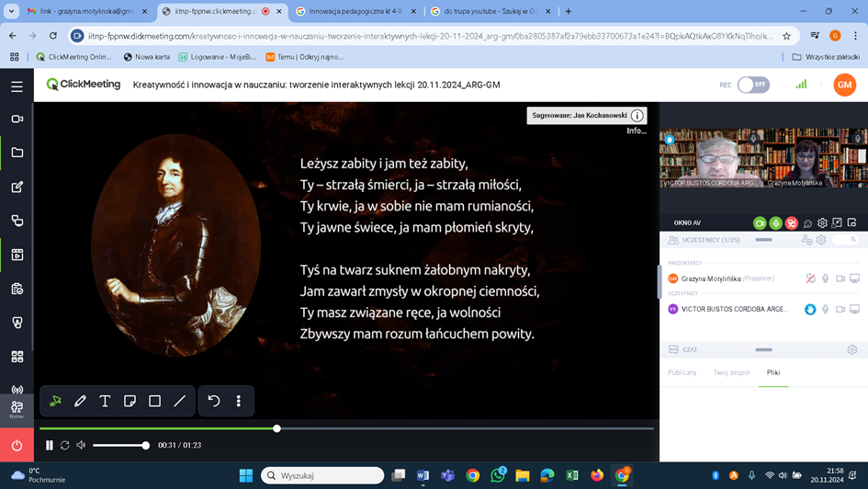Open AV window settings gear

[x=822, y=222]
